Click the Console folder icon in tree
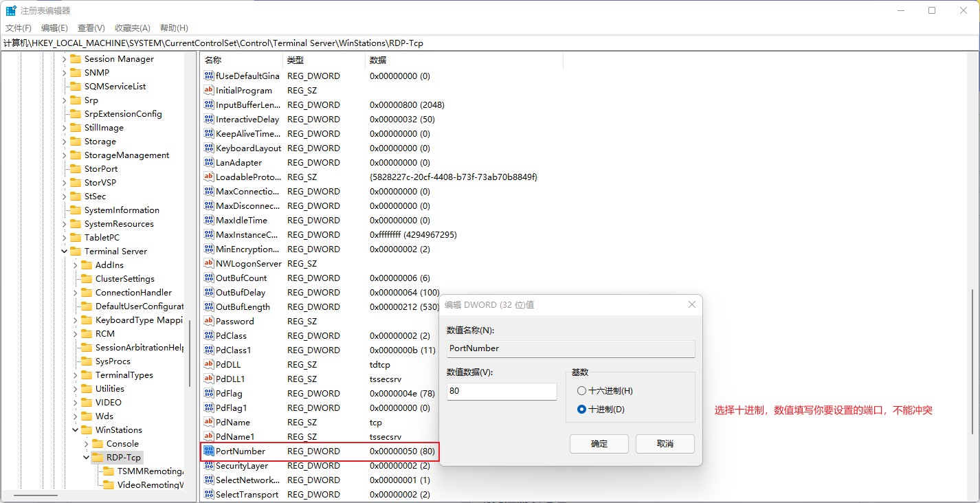Image resolution: width=980 pixels, height=503 pixels. 98,444
